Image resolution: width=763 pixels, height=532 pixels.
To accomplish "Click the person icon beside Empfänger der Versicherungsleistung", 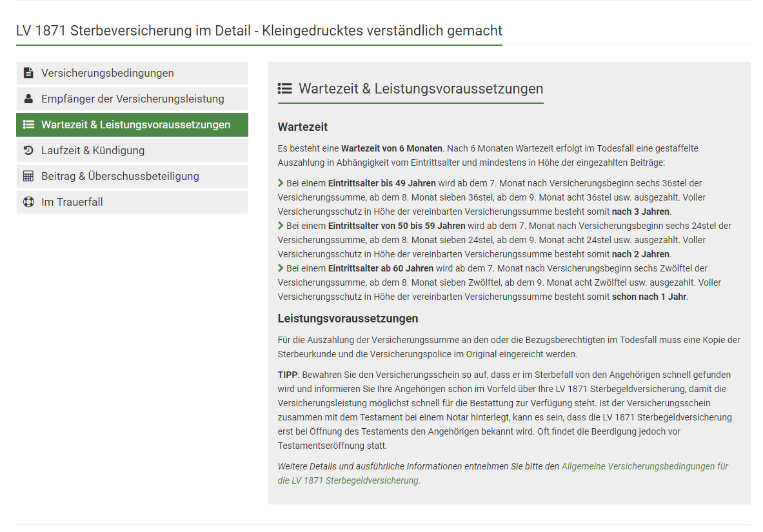I will (x=29, y=99).
